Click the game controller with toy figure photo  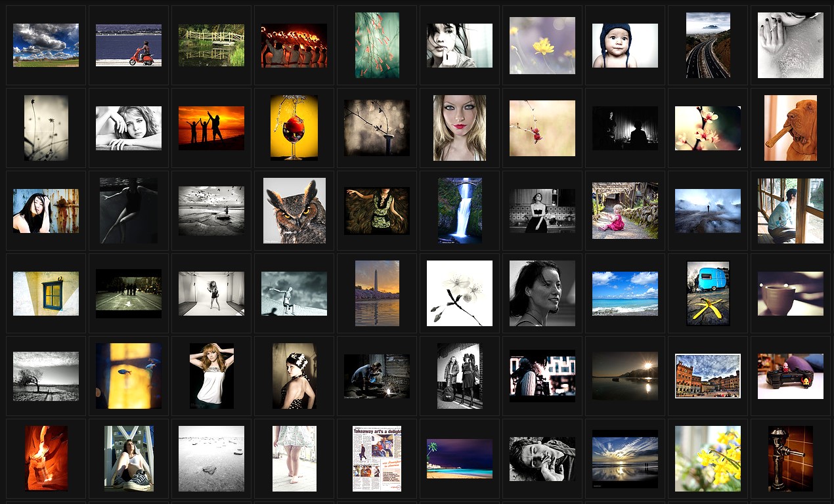(x=790, y=376)
